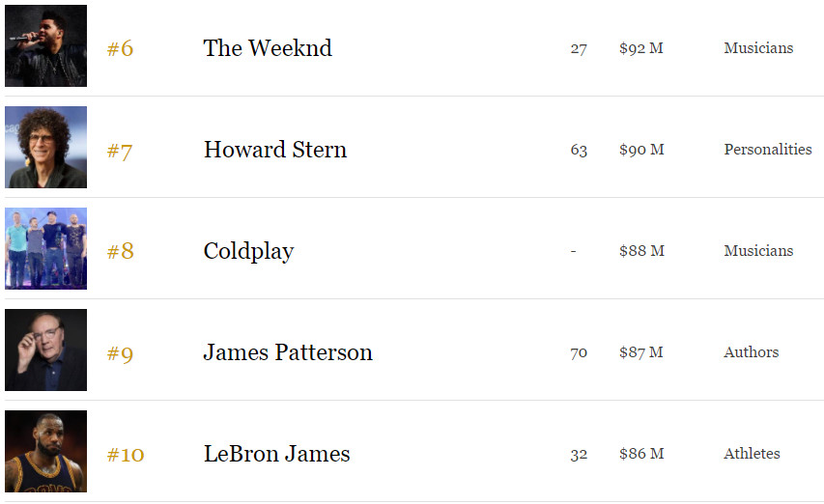This screenshot has width=824, height=504.
Task: Open The Weeknd's photo thumbnail
Action: pyautogui.click(x=45, y=45)
